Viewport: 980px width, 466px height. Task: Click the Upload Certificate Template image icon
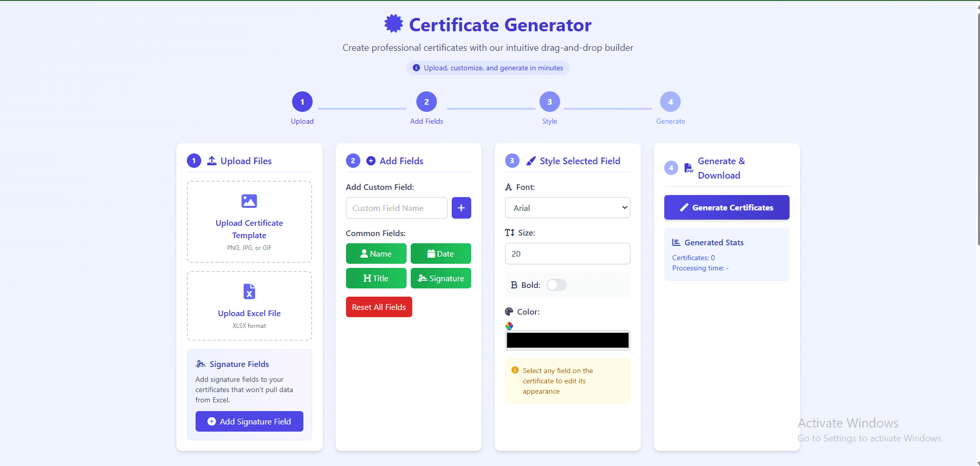pos(249,201)
